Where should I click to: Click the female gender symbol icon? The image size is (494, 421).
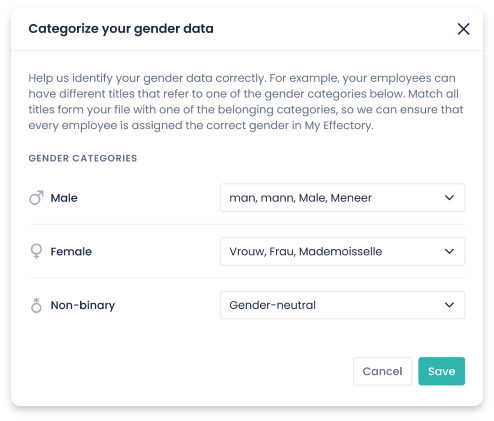[36, 251]
